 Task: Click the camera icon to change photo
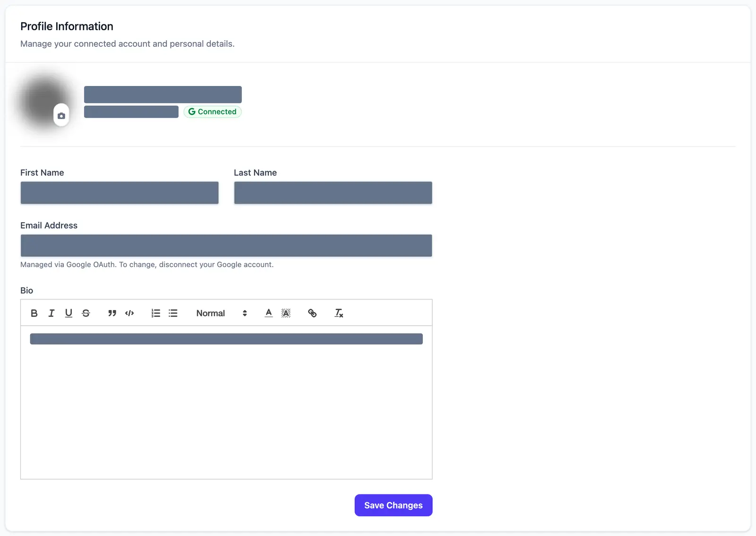point(61,115)
